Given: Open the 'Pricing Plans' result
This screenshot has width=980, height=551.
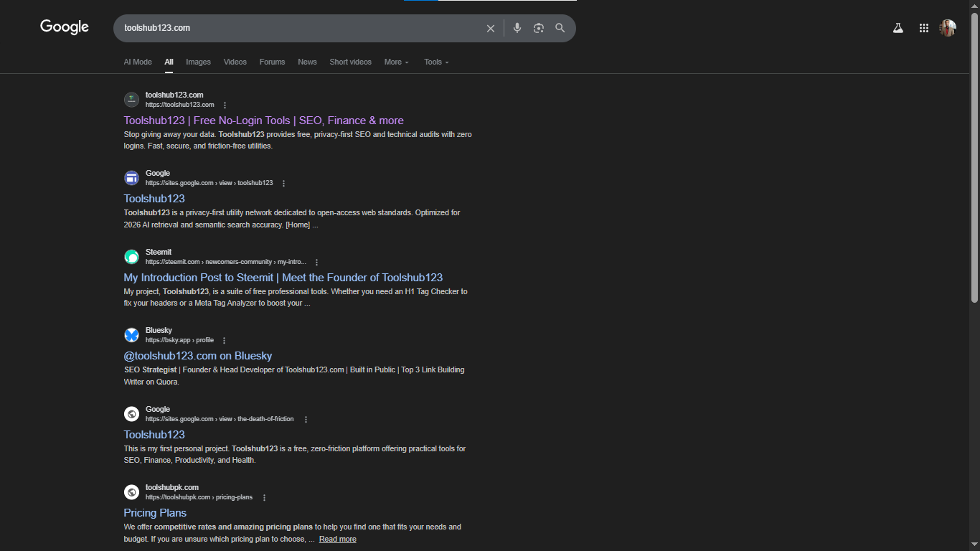Looking at the screenshot, I should [155, 513].
